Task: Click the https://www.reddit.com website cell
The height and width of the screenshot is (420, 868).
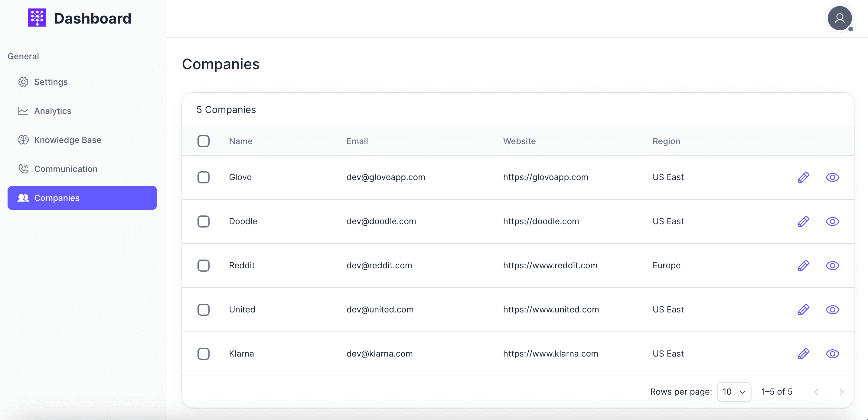Action: click(x=550, y=265)
